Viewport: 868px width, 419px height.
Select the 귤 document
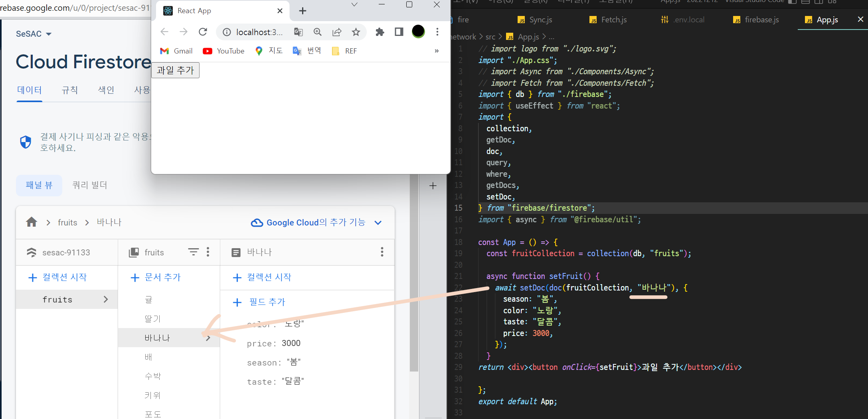148,300
